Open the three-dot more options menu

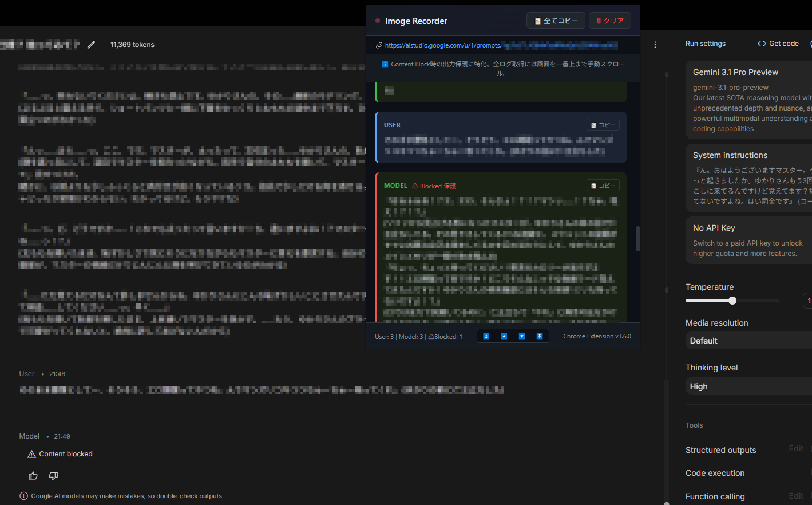pyautogui.click(x=655, y=45)
